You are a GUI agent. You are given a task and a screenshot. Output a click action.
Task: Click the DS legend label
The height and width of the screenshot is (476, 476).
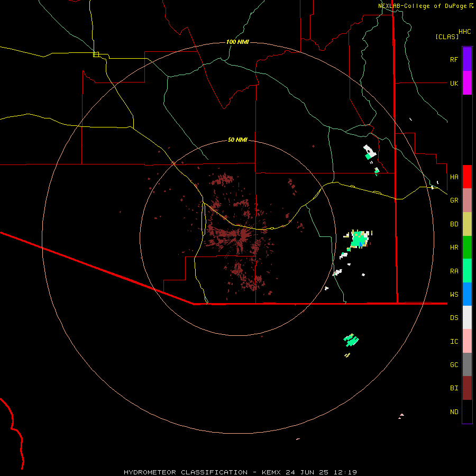454,318
